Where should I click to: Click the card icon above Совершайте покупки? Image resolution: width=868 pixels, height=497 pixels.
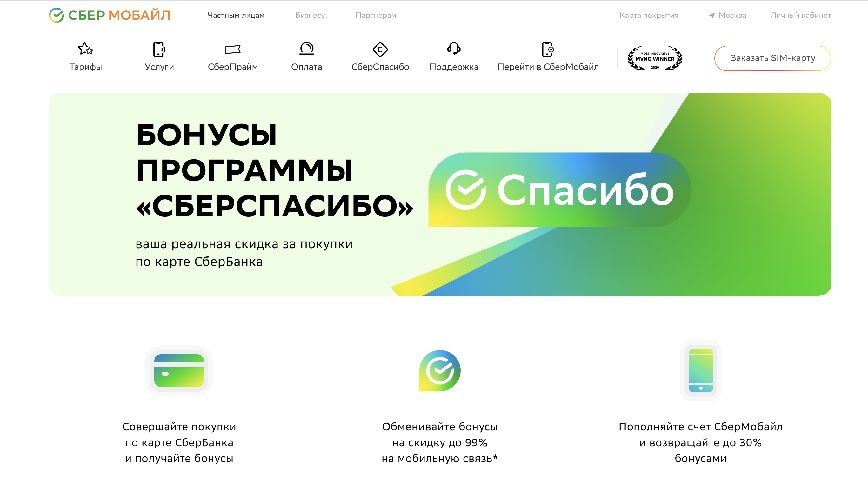[x=179, y=371]
